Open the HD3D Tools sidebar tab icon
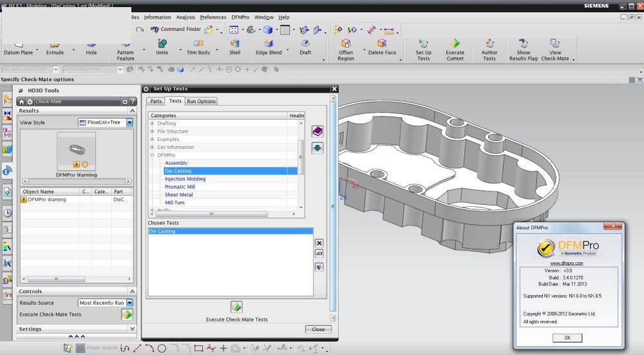 click(x=7, y=171)
